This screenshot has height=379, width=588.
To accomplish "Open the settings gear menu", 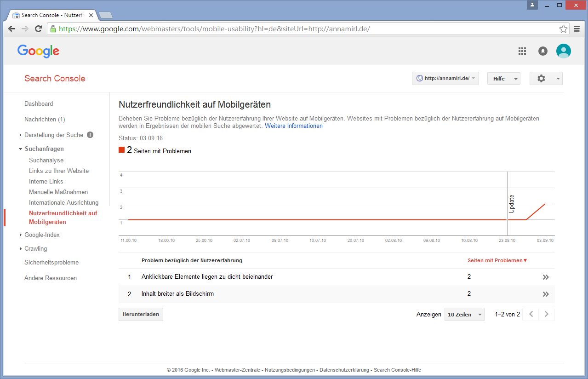I will click(x=546, y=79).
